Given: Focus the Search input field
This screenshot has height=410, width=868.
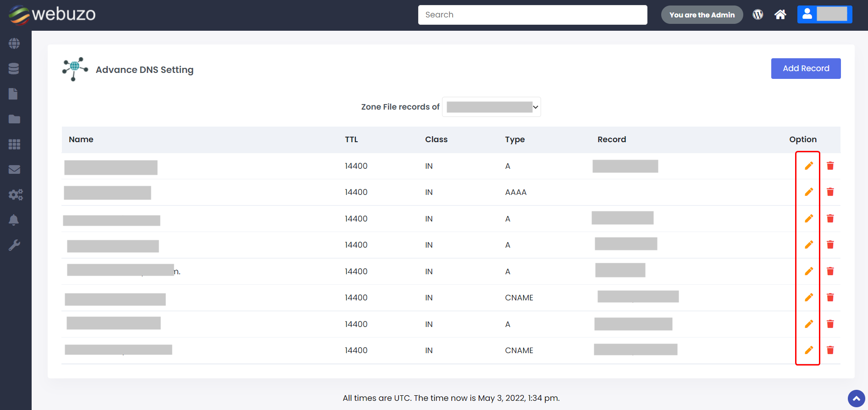Looking at the screenshot, I should [x=532, y=15].
